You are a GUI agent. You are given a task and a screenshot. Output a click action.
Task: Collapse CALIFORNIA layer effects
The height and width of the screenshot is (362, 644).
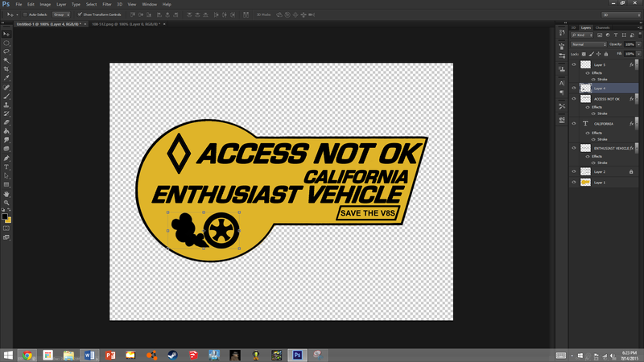(x=637, y=124)
